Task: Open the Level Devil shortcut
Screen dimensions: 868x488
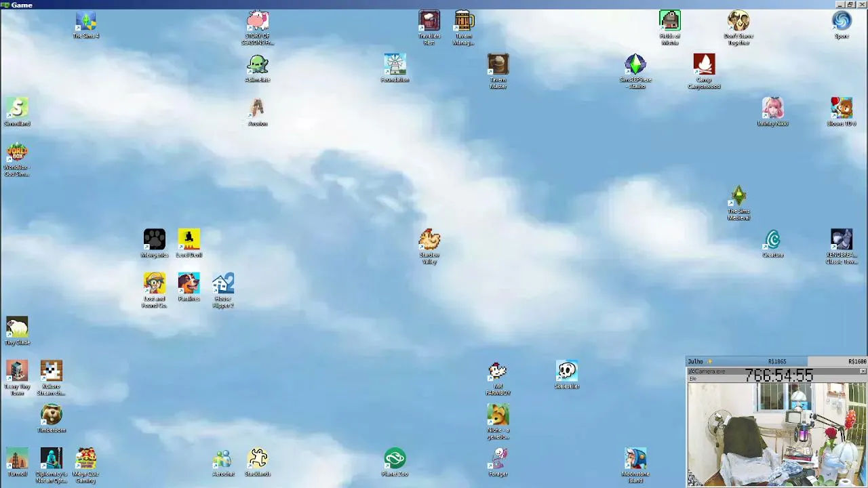Action: (189, 240)
